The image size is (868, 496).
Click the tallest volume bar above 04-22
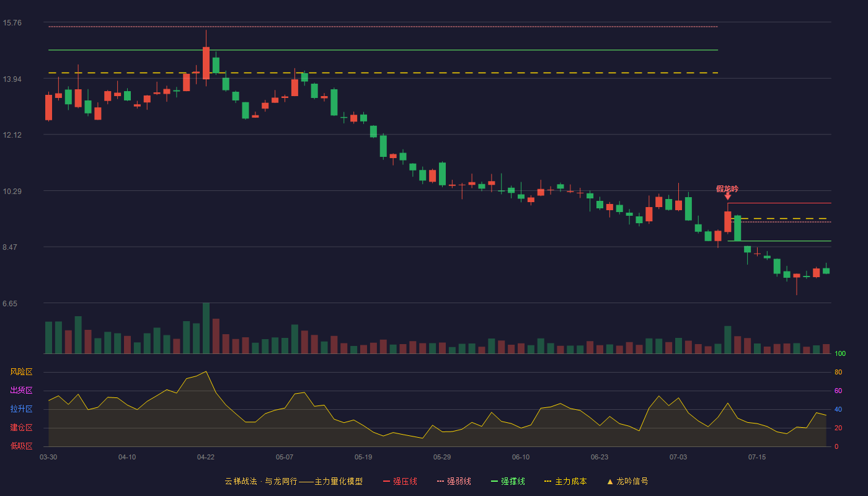(206, 328)
